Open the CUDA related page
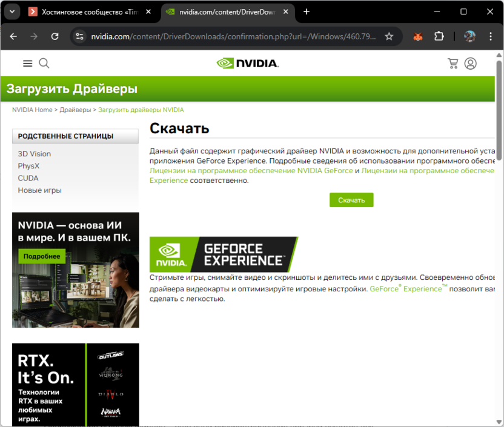504x427 pixels. click(28, 178)
